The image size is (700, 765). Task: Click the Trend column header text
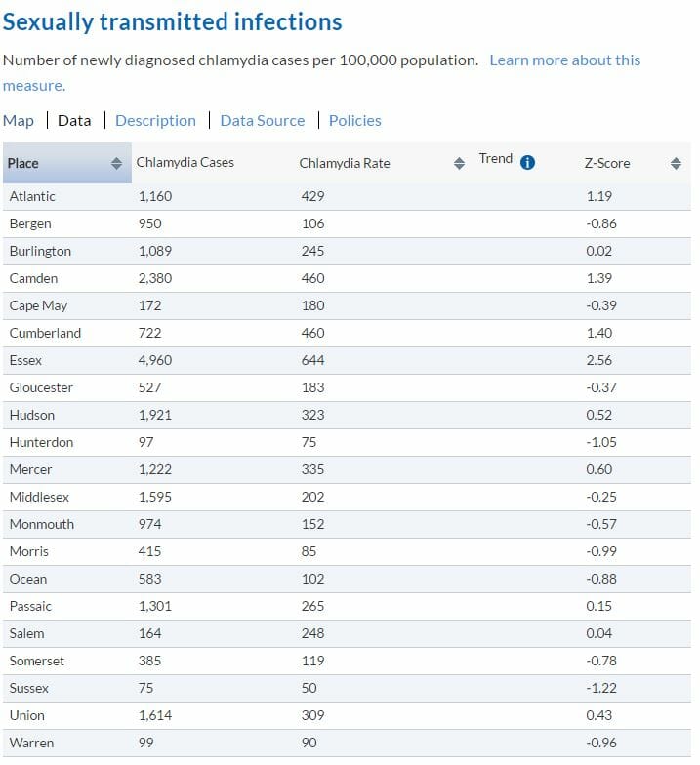click(496, 159)
